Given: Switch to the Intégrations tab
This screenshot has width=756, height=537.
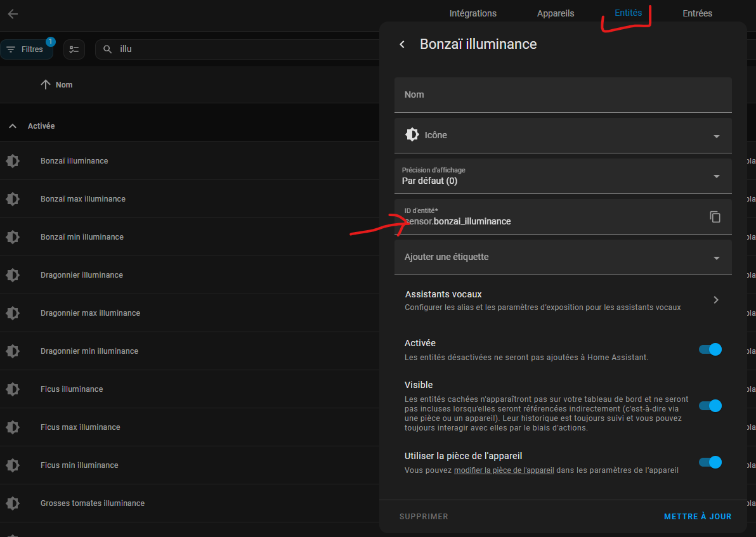Looking at the screenshot, I should [472, 13].
